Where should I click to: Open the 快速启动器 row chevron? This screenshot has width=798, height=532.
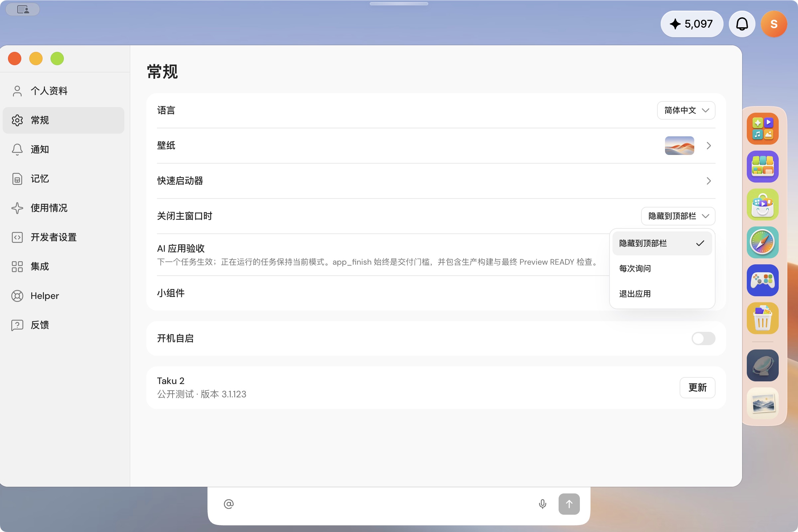click(709, 181)
